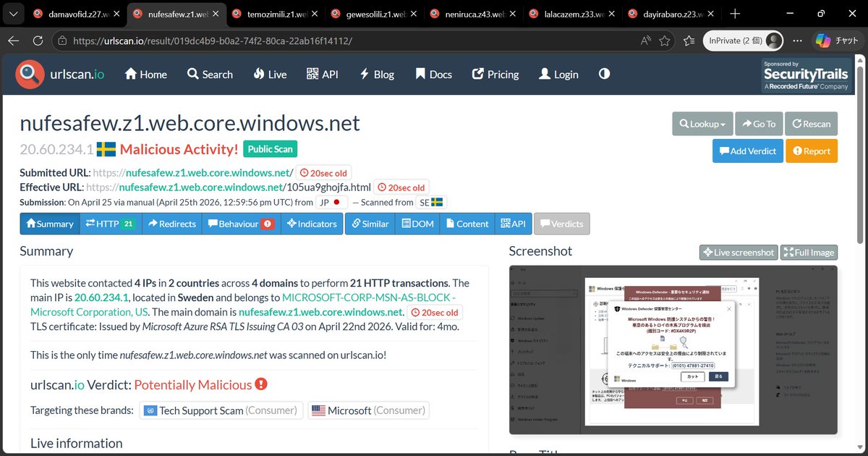Click main IP 20.60.234.1 link
This screenshot has width=868, height=456.
tap(101, 297)
